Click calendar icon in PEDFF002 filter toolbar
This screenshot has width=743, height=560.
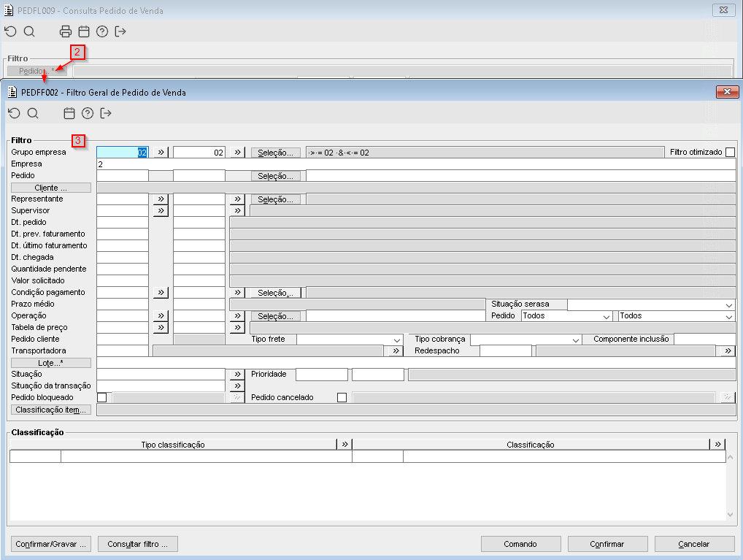point(69,113)
